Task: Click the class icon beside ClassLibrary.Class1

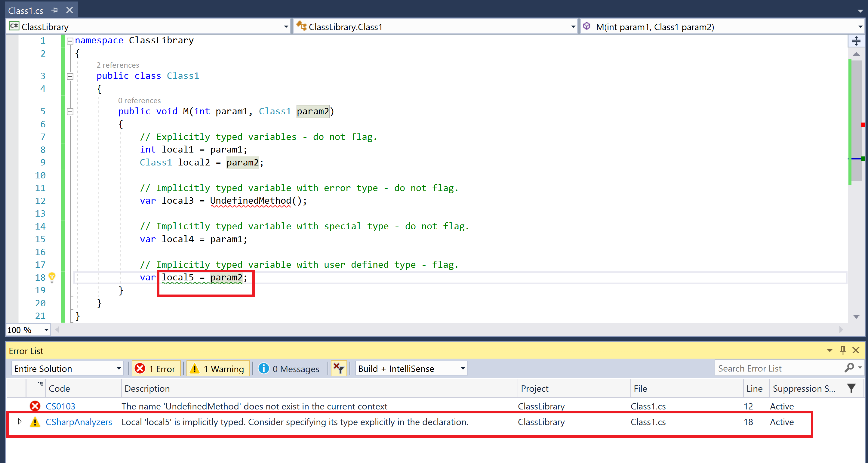Action: pyautogui.click(x=301, y=26)
